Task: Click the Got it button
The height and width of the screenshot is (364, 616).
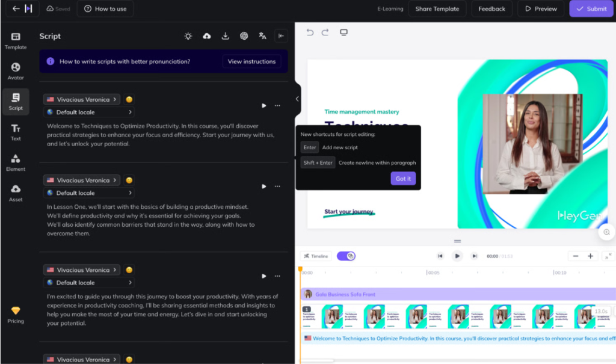Action: [x=403, y=179]
